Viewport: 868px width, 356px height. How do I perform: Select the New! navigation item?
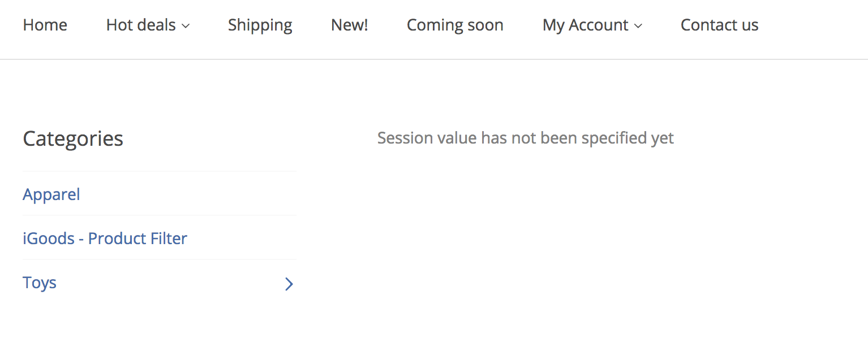point(349,25)
